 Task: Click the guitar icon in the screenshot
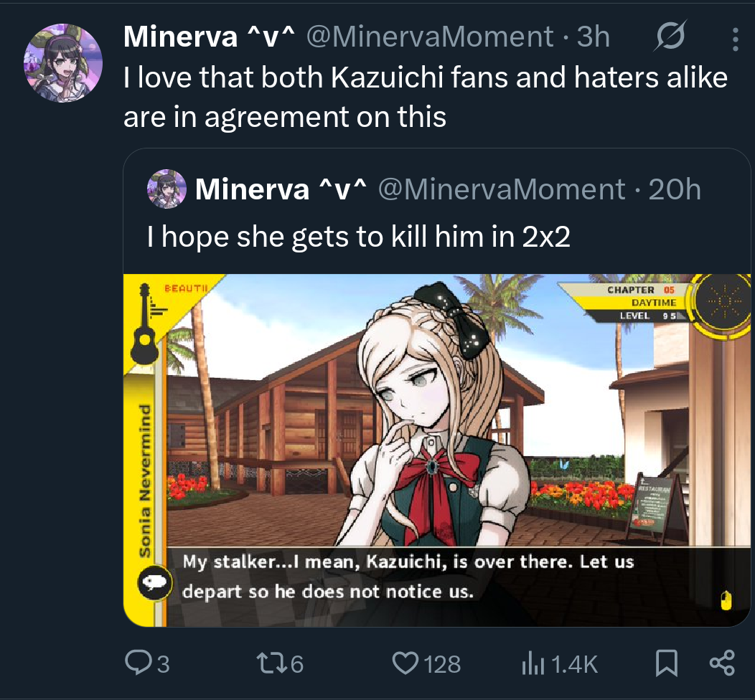coord(144,323)
